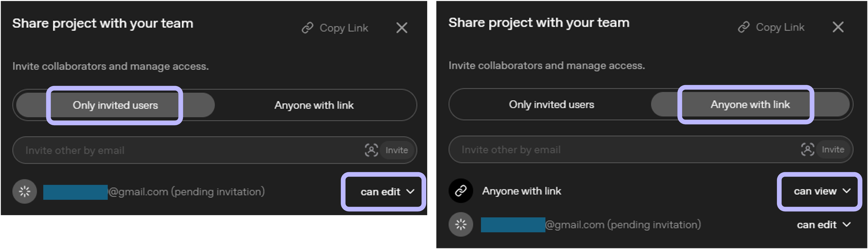Screen dimensions: 868x249
Task: Close the right share dialog with X
Action: tap(838, 27)
